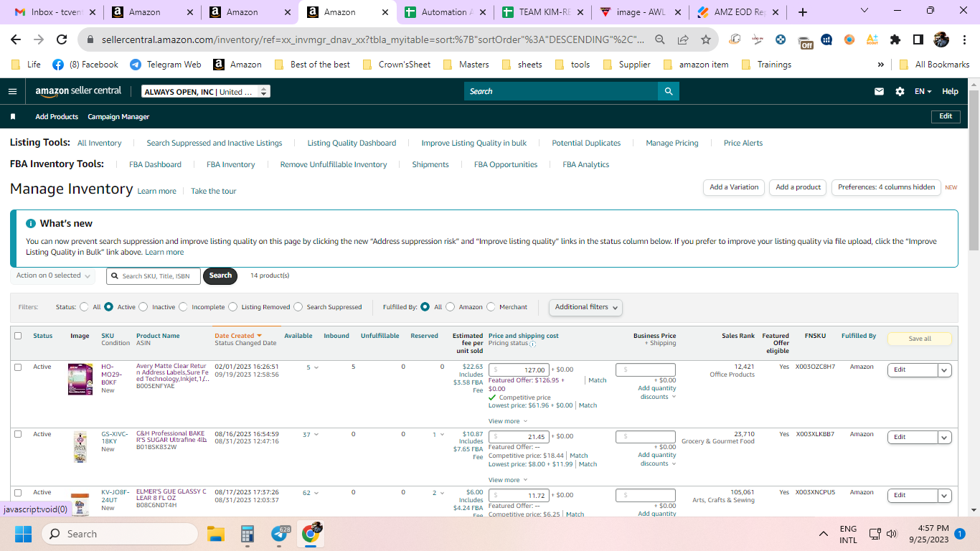
Task: Open Manage Pricing
Action: coord(672,143)
